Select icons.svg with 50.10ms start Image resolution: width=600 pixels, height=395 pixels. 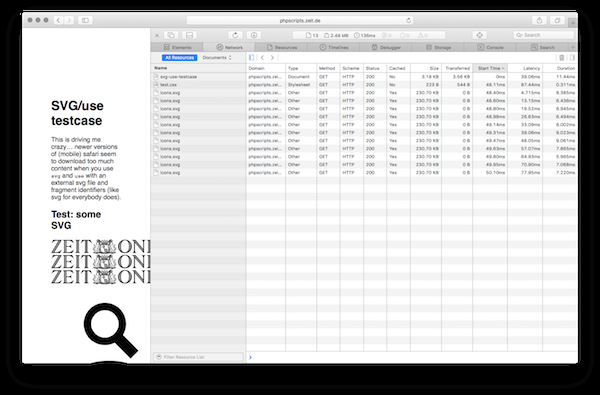point(364,173)
